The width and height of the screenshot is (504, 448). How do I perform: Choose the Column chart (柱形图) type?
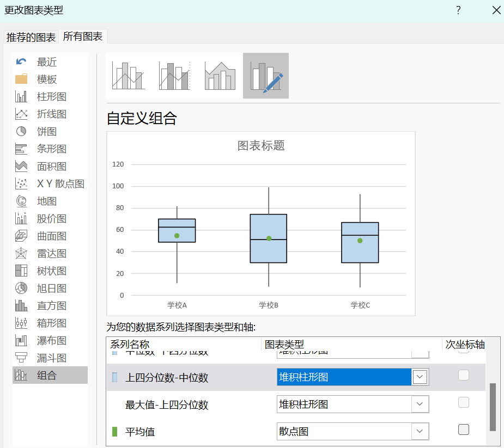coord(50,96)
